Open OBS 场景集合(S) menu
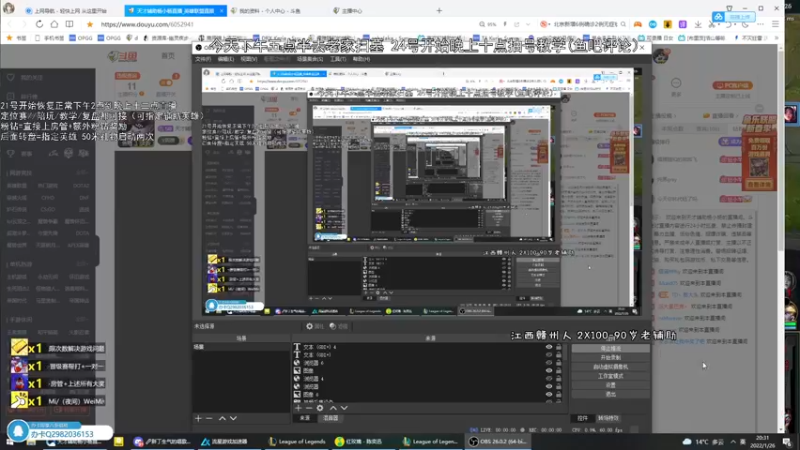The width and height of the screenshot is (800, 450). pos(310,59)
